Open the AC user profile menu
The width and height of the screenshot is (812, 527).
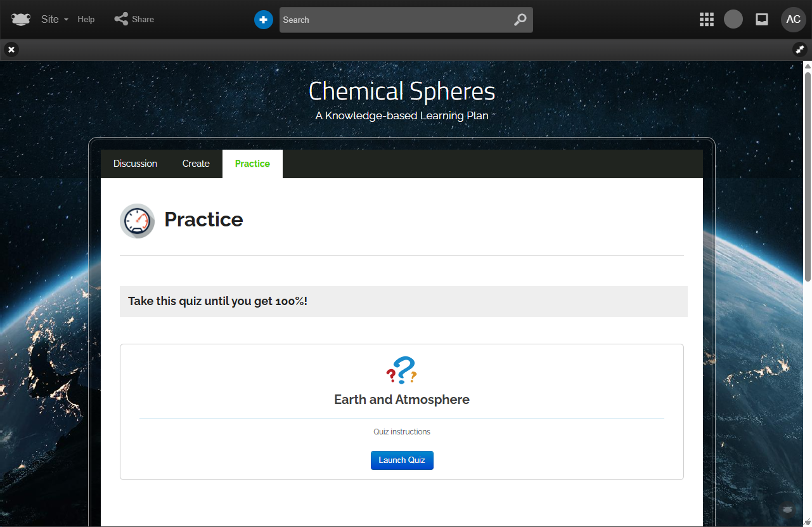point(793,20)
